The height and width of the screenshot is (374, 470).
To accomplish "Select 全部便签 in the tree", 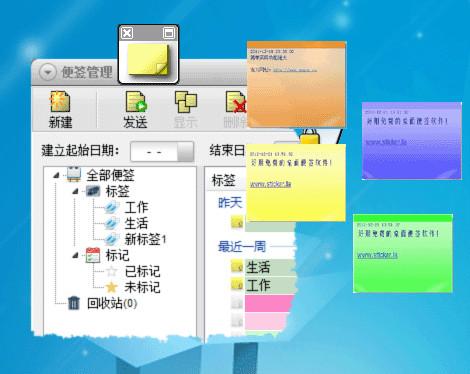I will coord(111,175).
